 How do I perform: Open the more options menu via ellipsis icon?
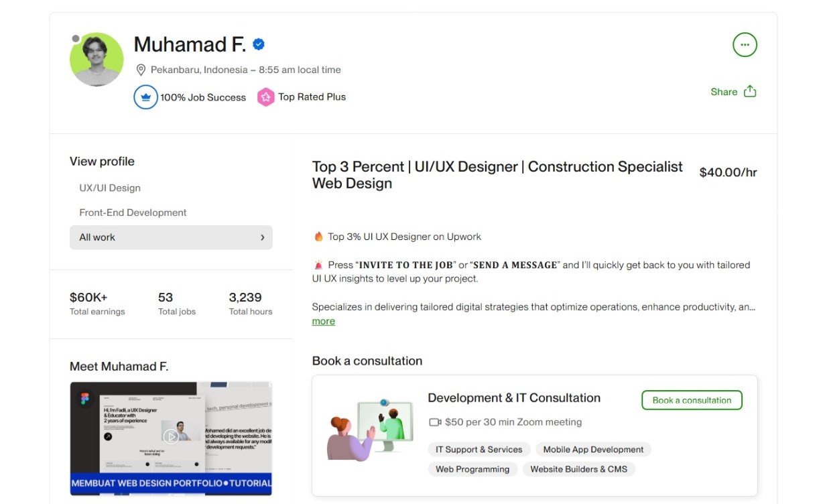coord(745,45)
